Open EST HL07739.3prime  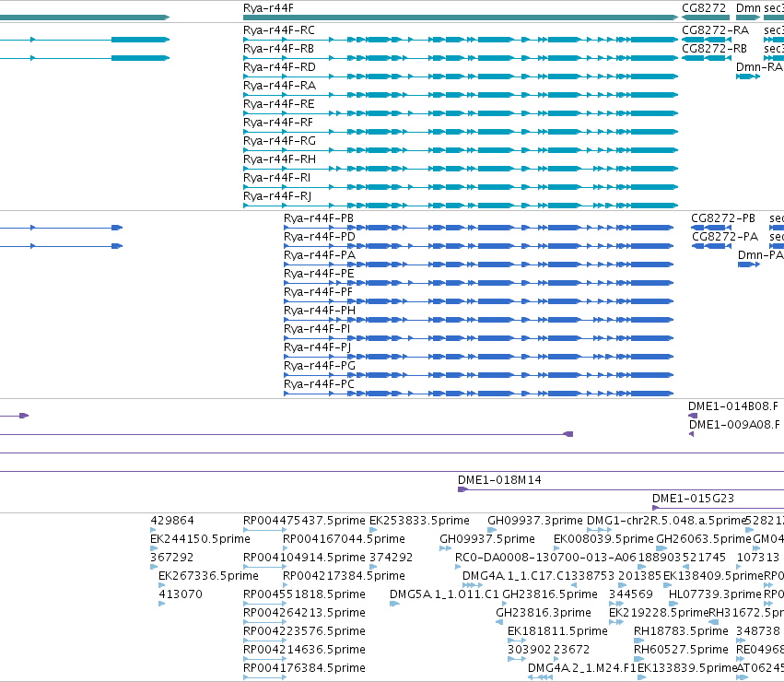pos(715,595)
